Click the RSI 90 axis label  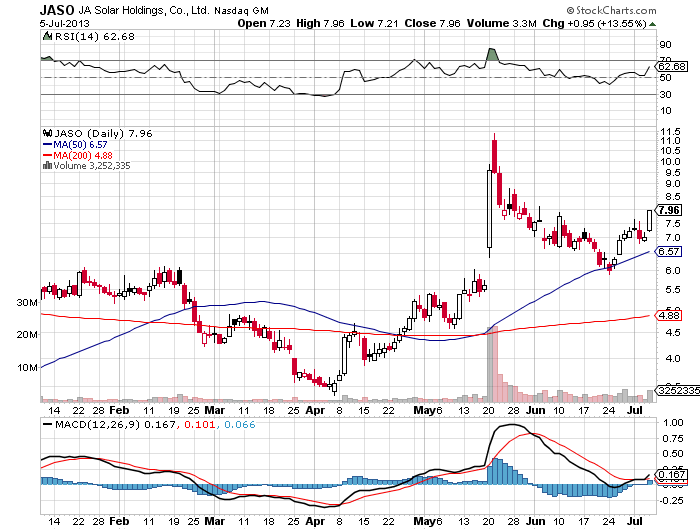pyautogui.click(x=666, y=44)
